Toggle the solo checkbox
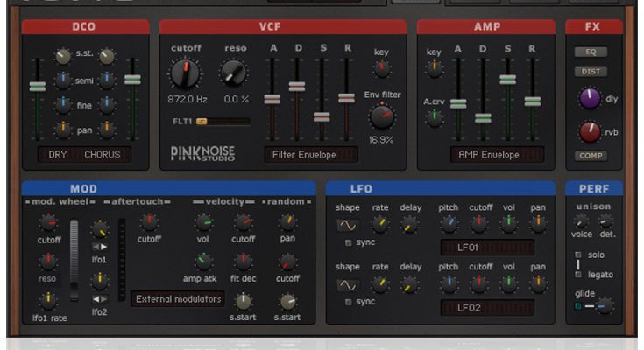 point(578,255)
